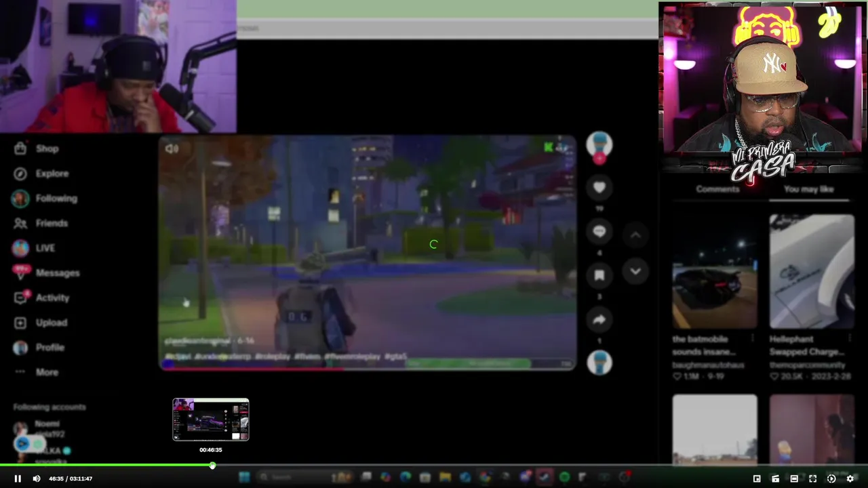This screenshot has width=868, height=488.
Task: Click the Following accounts heading
Action: 50,407
